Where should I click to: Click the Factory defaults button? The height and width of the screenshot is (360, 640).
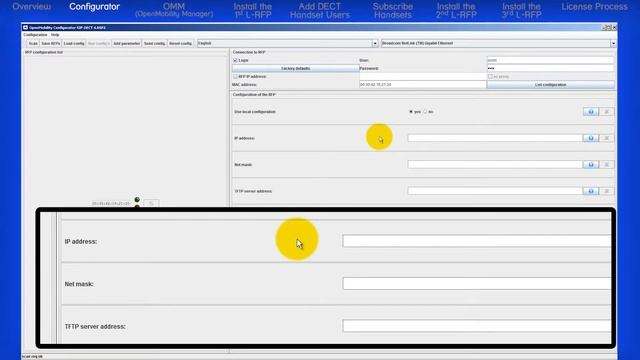296,69
